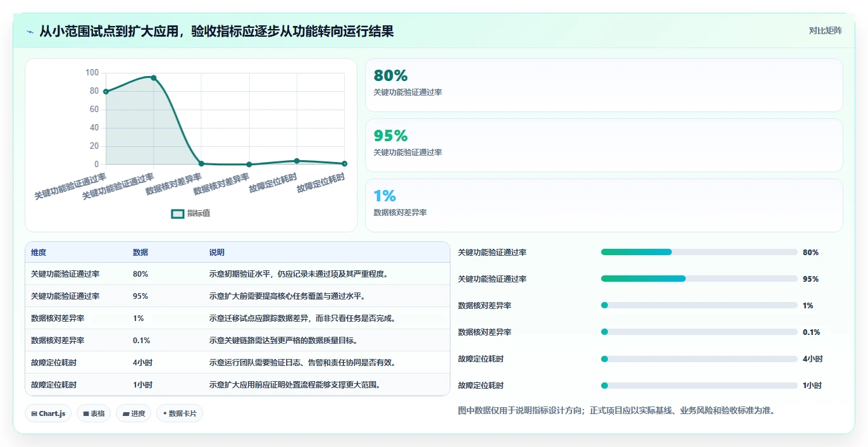Open the 1% 数据核对差异率 data card
Screen dimensions: 868x447
[x=604, y=205]
